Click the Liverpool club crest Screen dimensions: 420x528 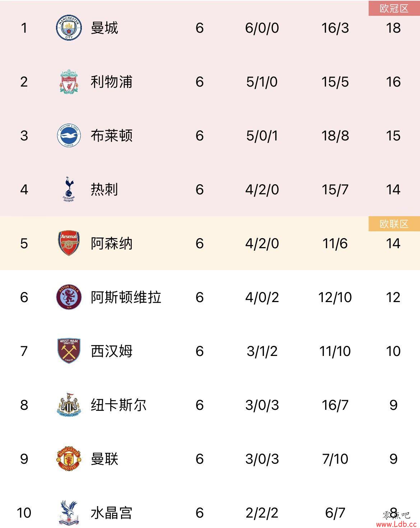69,82
